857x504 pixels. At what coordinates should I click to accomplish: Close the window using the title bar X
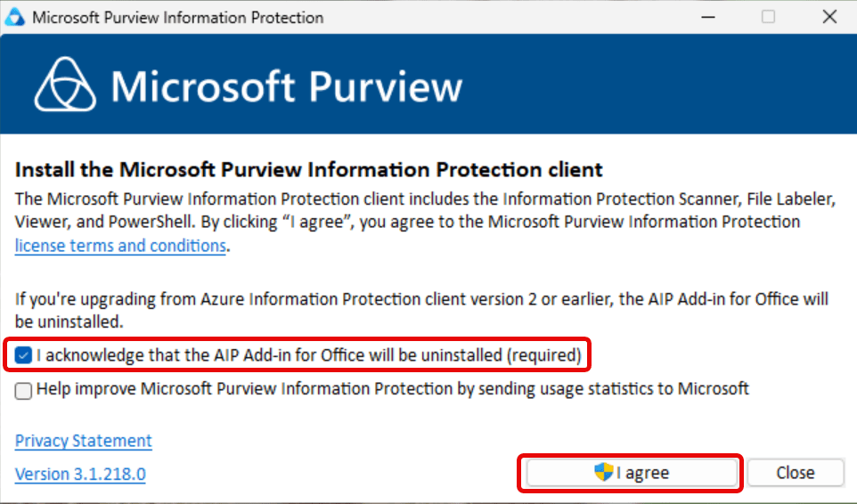pyautogui.click(x=828, y=18)
